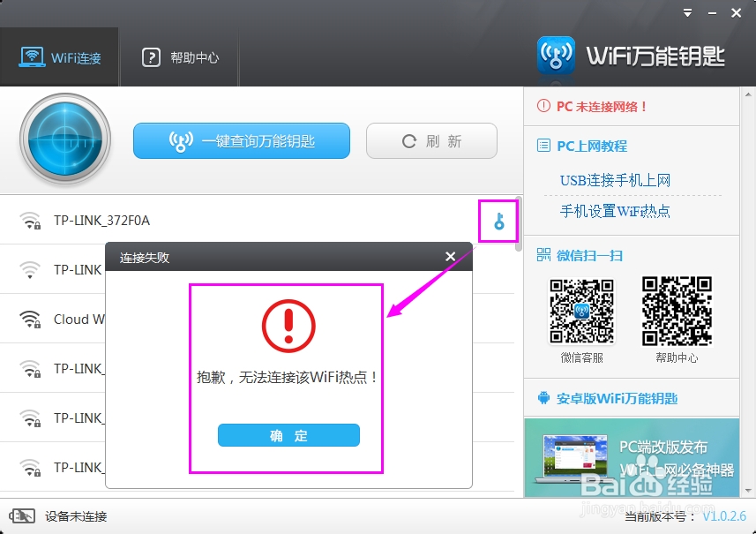
Task: Open the USB连接手机上网 tutorial link
Action: [x=615, y=180]
